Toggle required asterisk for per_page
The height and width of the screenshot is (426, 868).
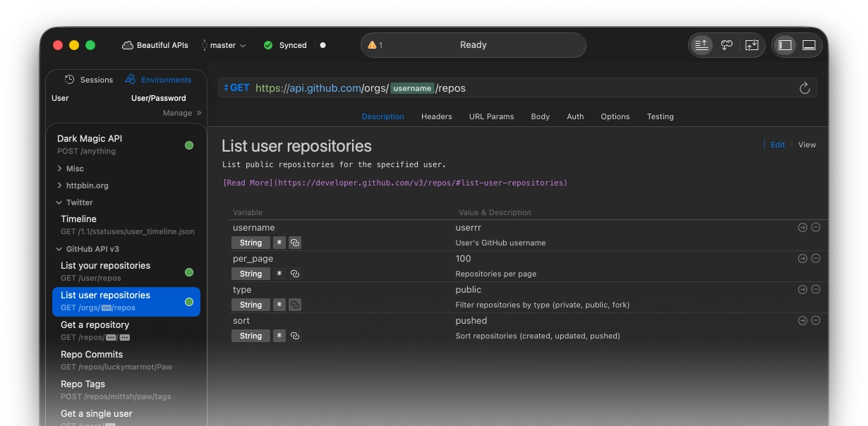click(279, 274)
